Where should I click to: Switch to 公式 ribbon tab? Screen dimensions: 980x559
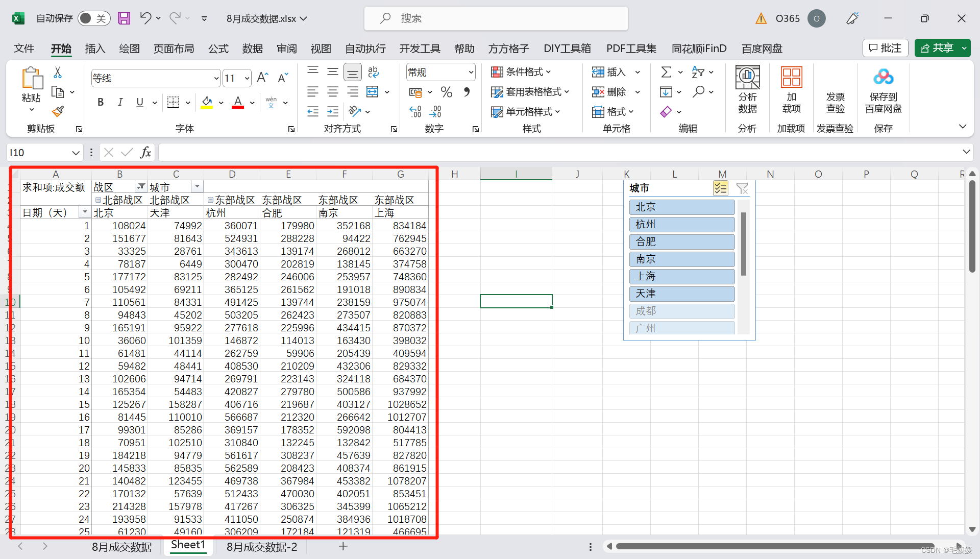coord(218,48)
